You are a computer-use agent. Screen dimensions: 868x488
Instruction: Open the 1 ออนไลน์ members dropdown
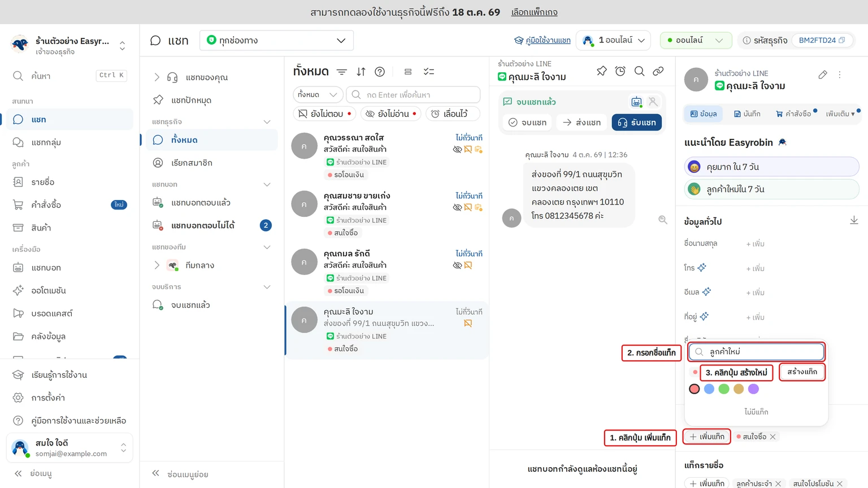click(x=614, y=40)
